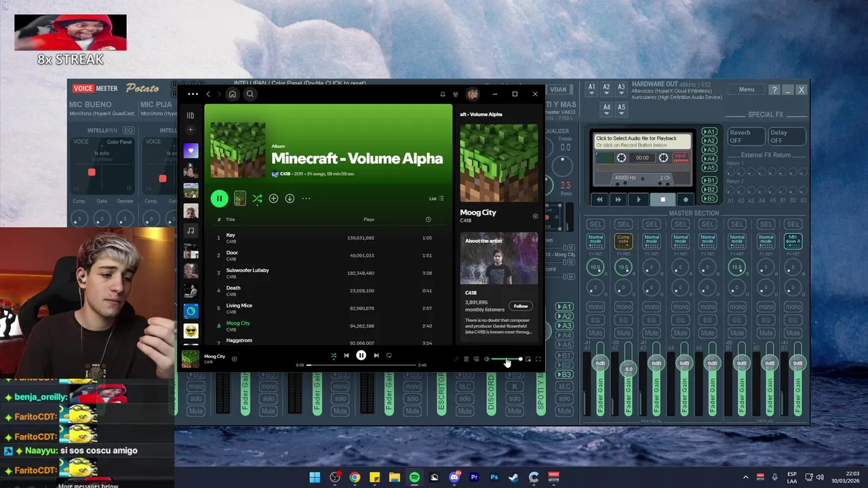The height and width of the screenshot is (488, 868).
Task: Click cassette display to select audio file
Action: tap(642, 141)
